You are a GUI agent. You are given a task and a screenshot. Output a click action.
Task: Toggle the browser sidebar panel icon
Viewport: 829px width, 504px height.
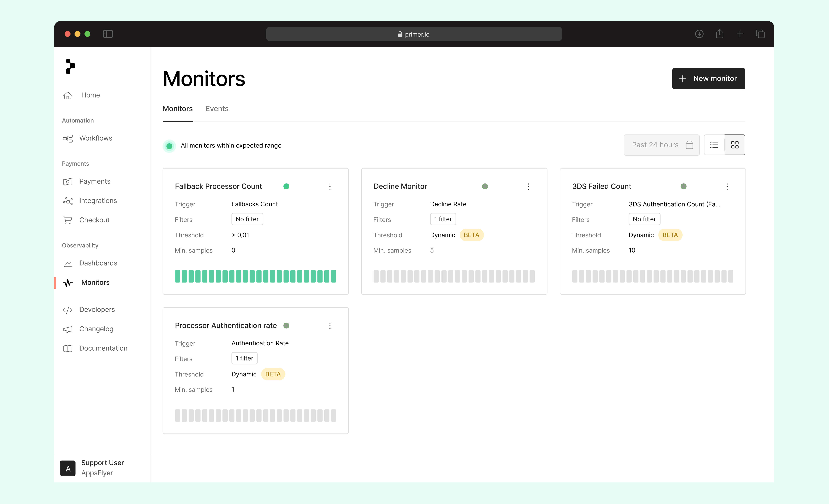coord(108,34)
